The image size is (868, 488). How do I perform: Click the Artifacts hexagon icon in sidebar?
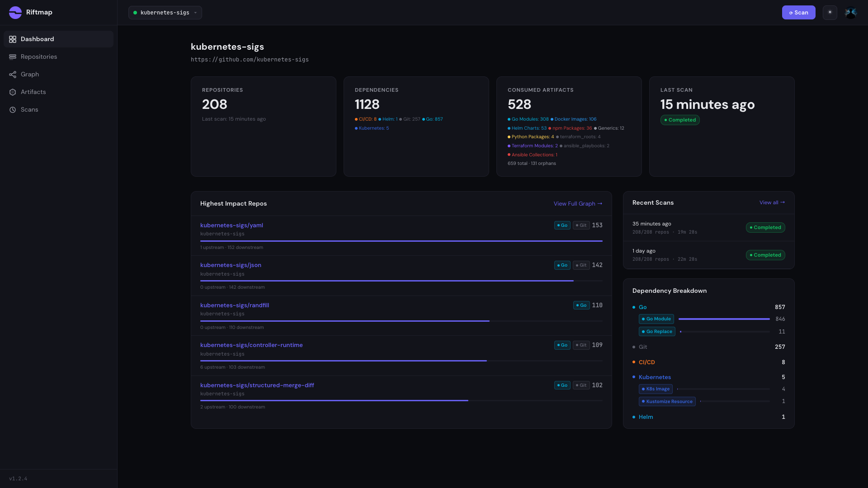pyautogui.click(x=13, y=92)
